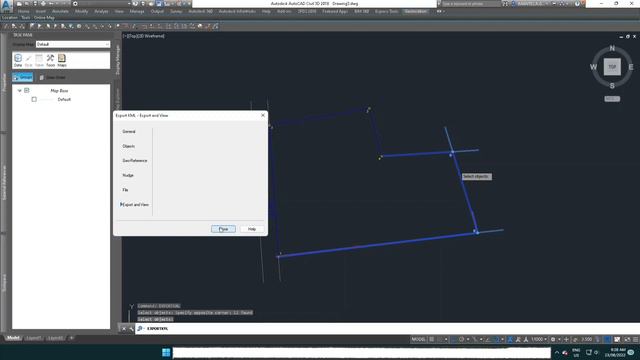This screenshot has height=360, width=640.
Task: Click the N compass direction on ViewCube
Action: click(x=612, y=48)
